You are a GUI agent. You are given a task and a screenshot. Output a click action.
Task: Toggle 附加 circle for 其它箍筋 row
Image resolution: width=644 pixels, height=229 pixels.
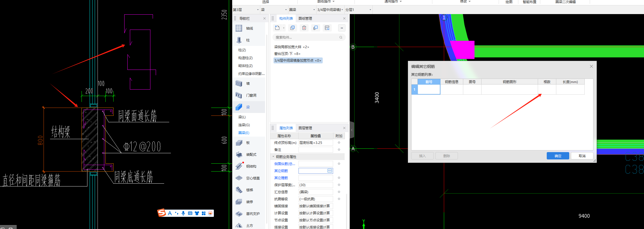point(339,178)
